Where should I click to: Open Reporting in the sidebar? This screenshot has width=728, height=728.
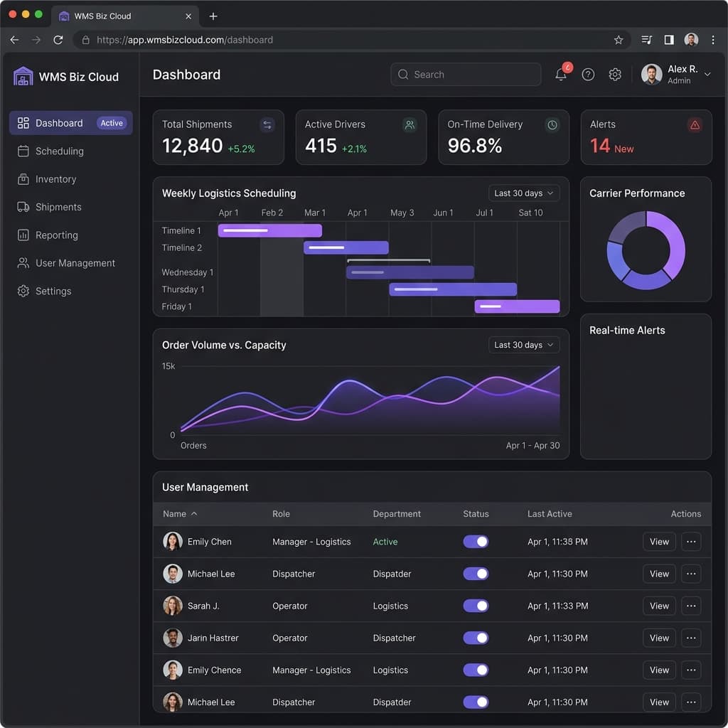pyautogui.click(x=71, y=235)
